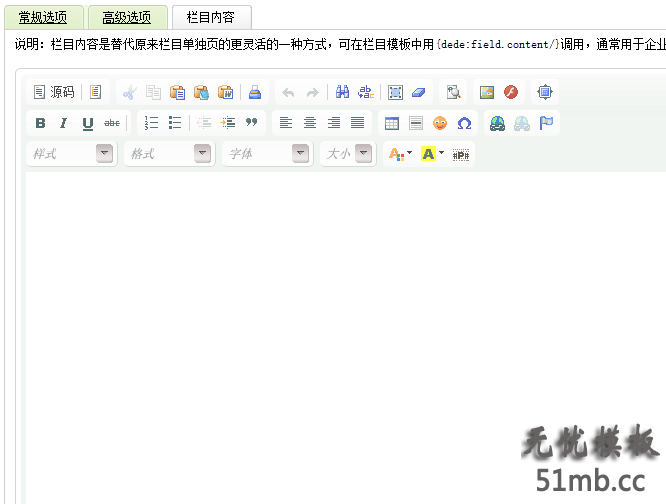Switch to the 常规选项 tab
This screenshot has width=666, height=504.
point(43,17)
